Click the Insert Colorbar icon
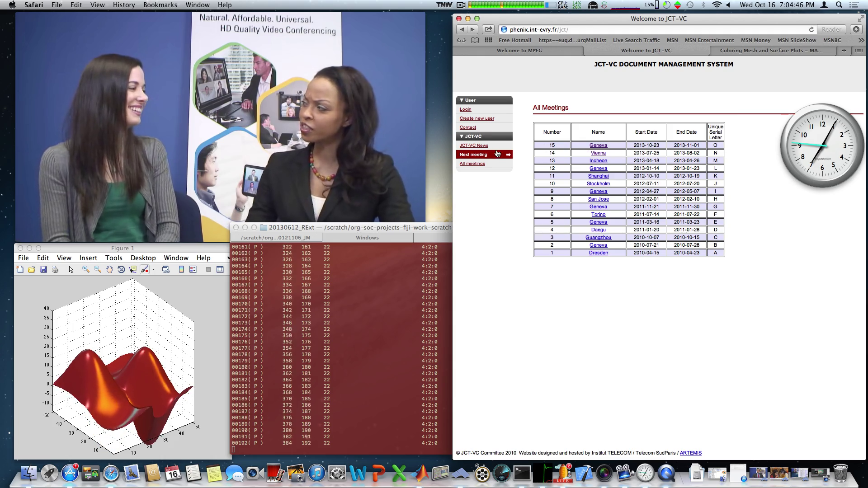This screenshot has width=868, height=488. [x=181, y=270]
